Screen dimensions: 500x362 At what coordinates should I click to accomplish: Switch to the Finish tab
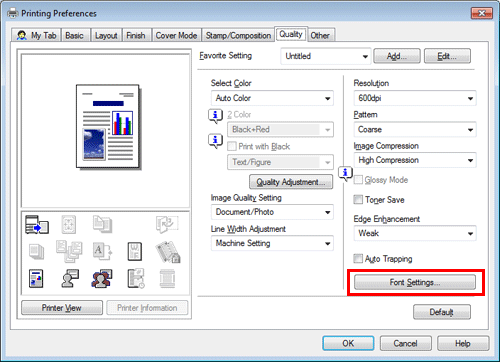(136, 35)
